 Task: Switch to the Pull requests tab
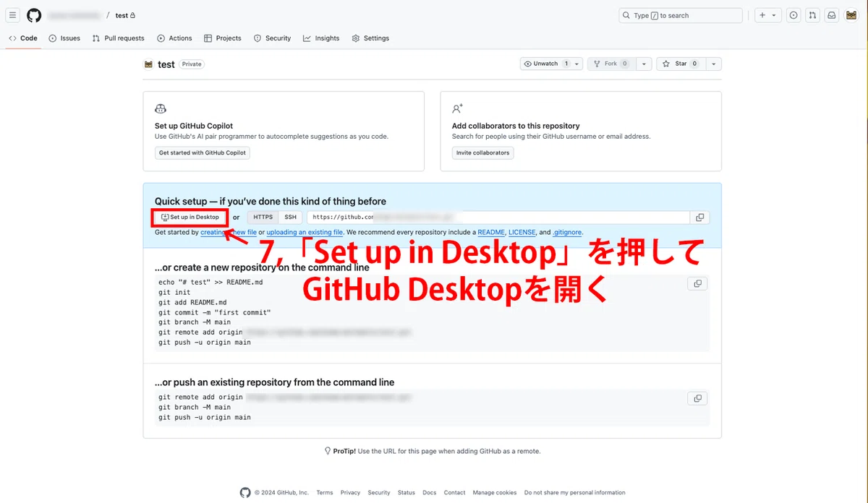[119, 38]
